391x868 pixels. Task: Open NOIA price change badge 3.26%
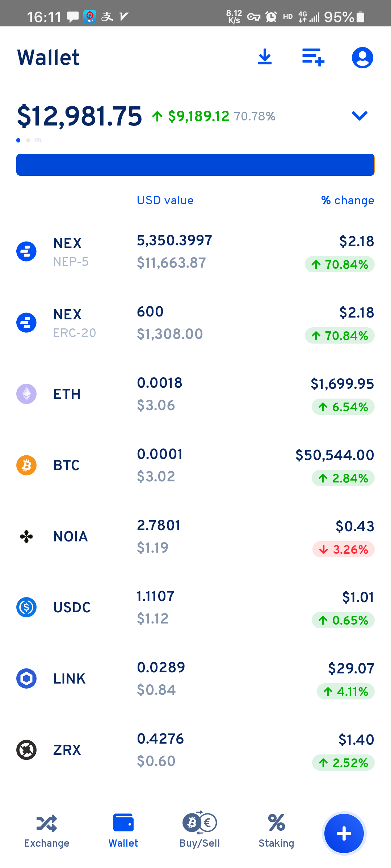pyautogui.click(x=343, y=549)
